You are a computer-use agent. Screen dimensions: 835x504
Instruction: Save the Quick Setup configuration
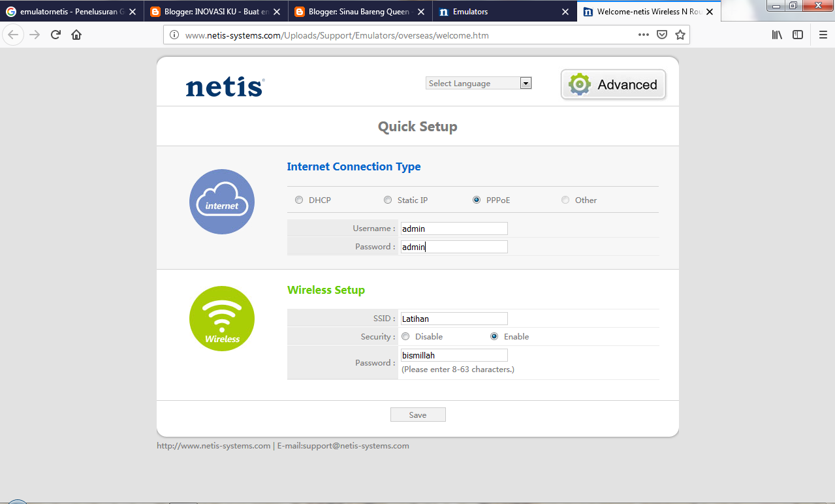click(x=417, y=414)
